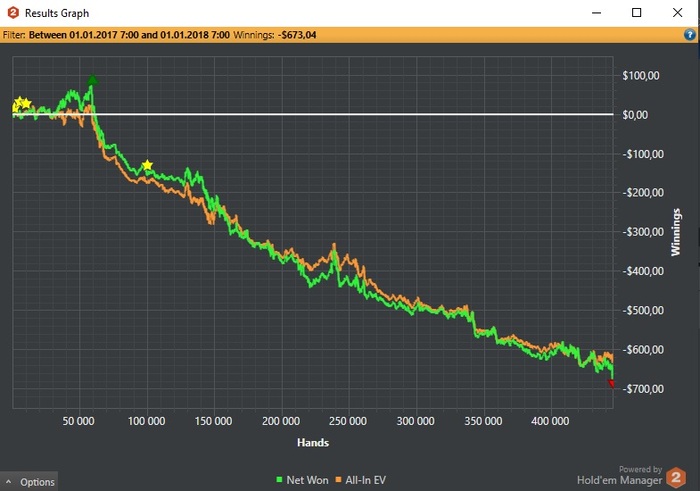Click the red low-point triangle marker
The image size is (700, 491).
coord(611,384)
